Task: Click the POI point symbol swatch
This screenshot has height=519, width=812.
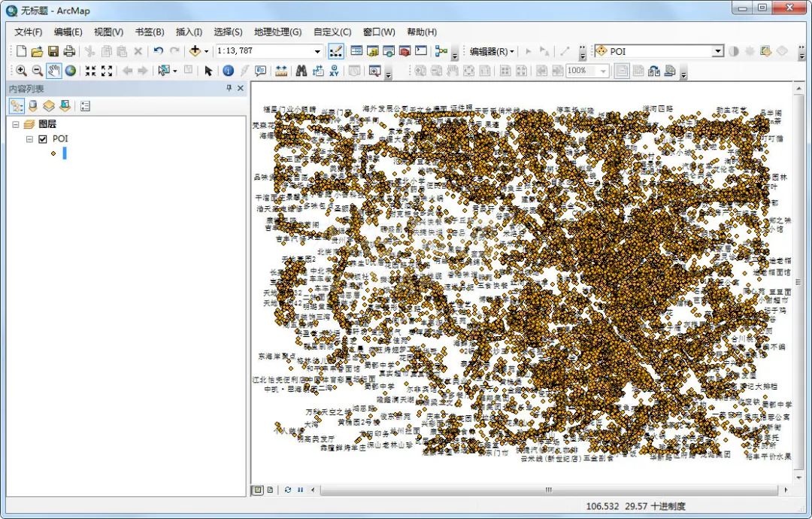Action: [x=52, y=153]
